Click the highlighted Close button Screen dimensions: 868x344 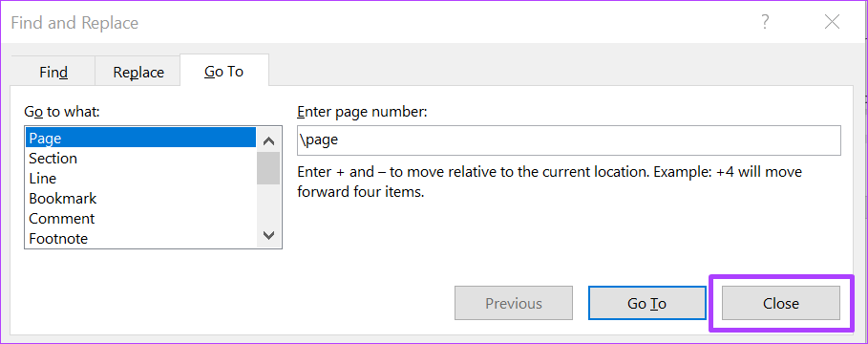coord(780,303)
